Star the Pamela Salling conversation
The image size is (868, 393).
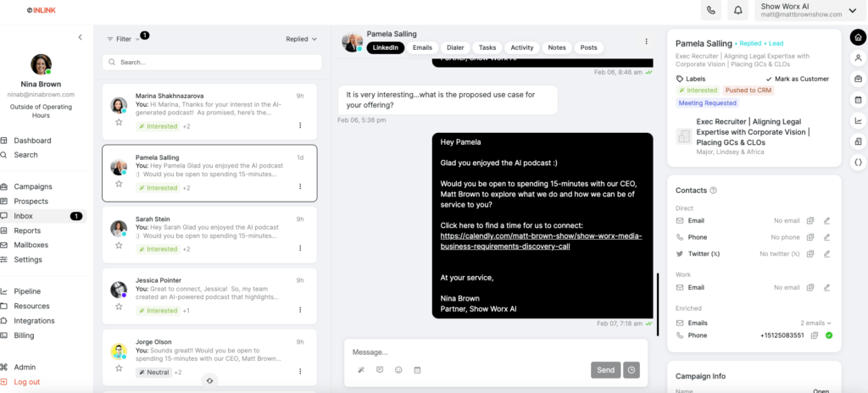(119, 183)
